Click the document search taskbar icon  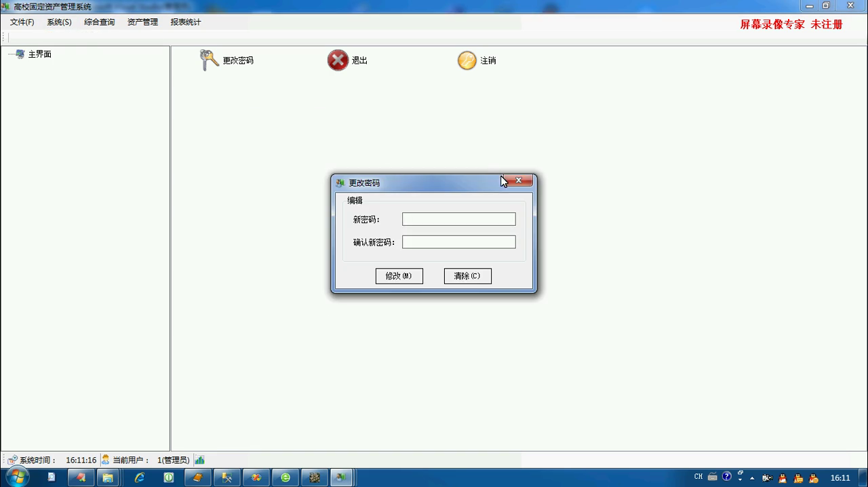tap(52, 478)
